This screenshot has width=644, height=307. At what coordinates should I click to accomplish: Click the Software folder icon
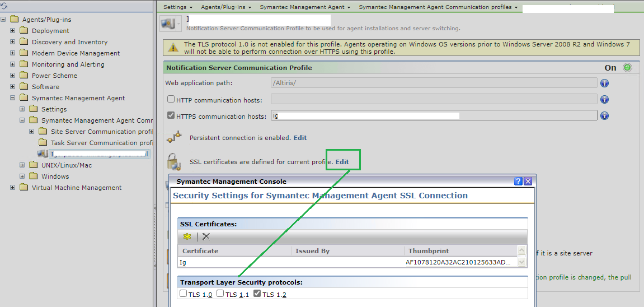click(25, 87)
